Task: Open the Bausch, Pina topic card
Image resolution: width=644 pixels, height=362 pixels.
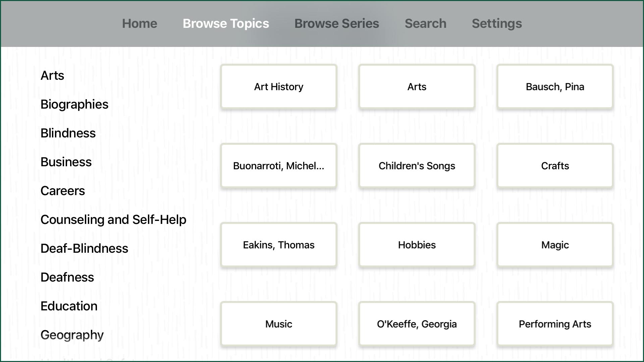Action: (554, 86)
